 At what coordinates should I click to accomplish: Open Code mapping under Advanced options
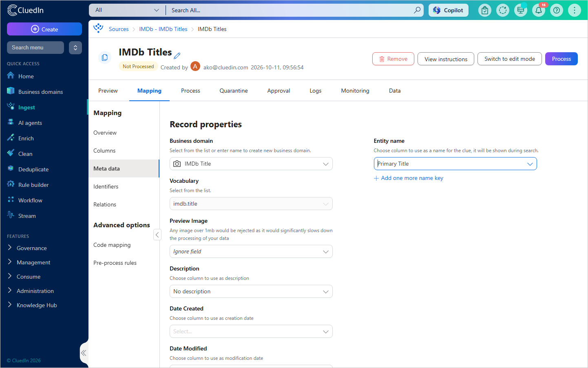coord(124,245)
